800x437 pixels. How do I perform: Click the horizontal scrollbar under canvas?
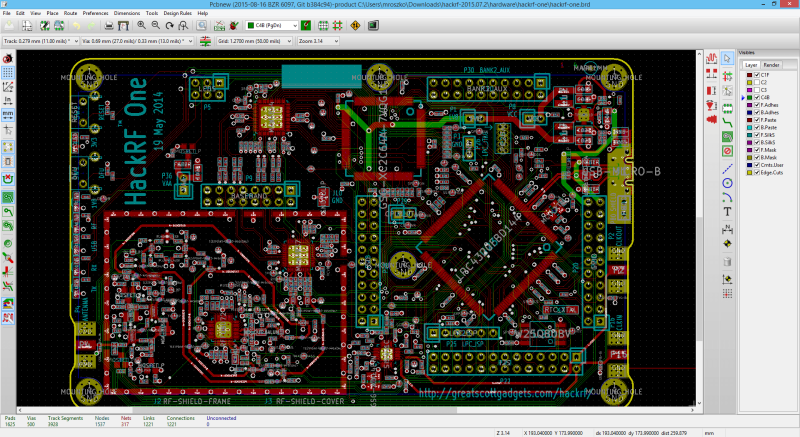(356, 409)
